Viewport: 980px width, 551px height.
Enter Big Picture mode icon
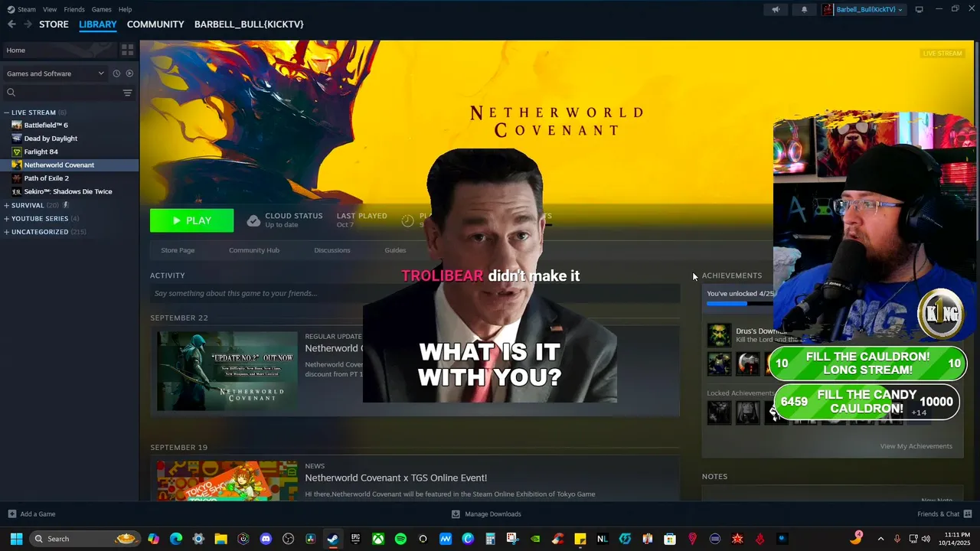click(919, 9)
